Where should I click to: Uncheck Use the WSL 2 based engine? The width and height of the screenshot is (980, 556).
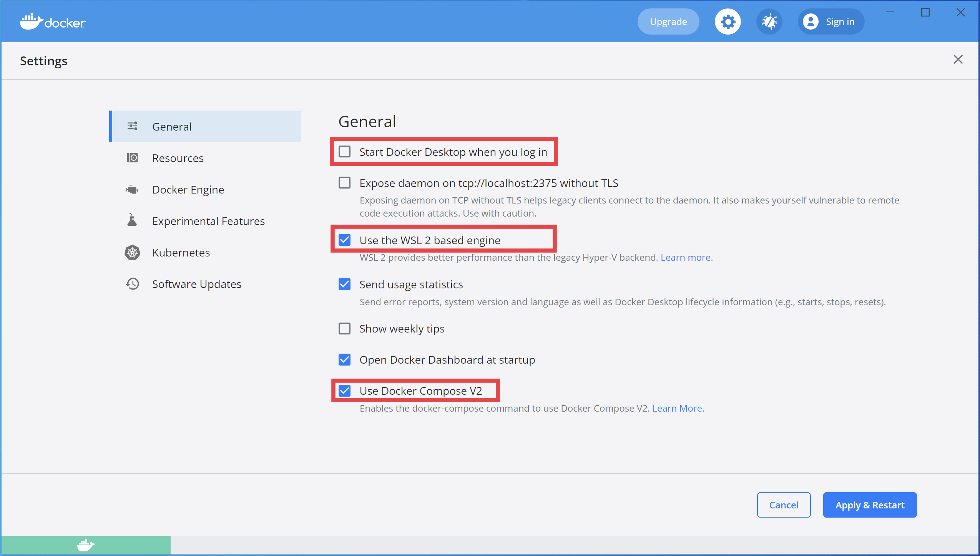344,240
